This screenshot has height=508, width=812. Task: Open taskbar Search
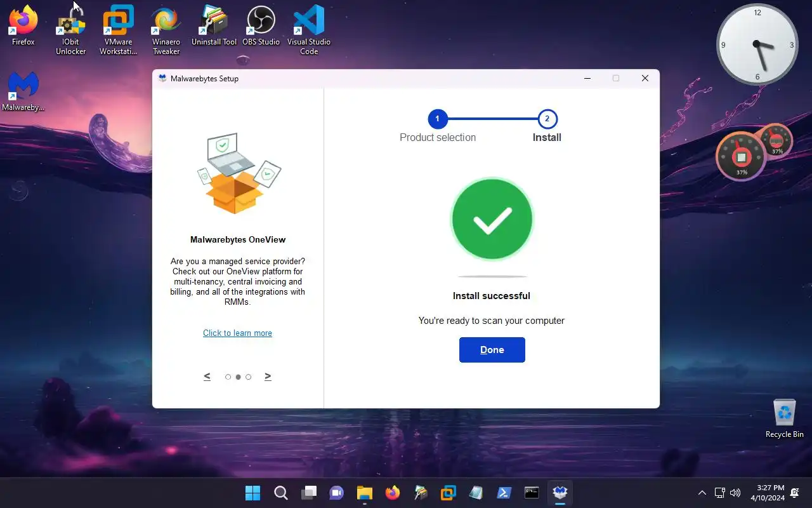[281, 493]
